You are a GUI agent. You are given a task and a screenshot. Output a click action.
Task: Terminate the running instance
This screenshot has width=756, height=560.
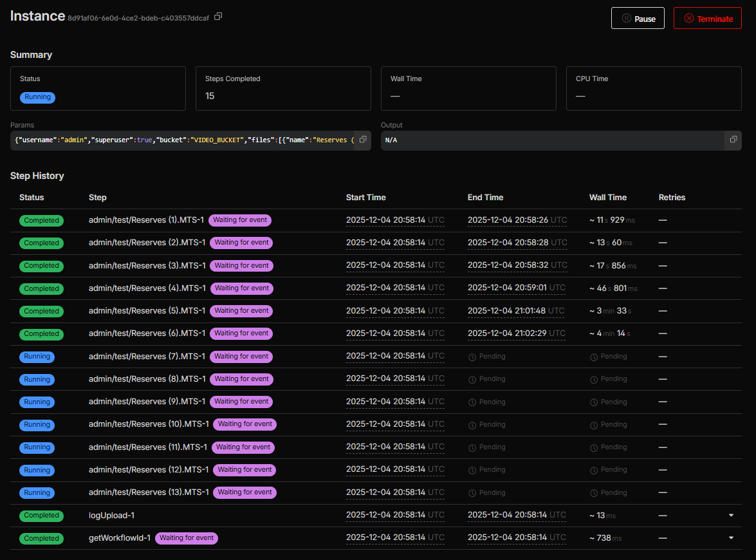pyautogui.click(x=707, y=19)
